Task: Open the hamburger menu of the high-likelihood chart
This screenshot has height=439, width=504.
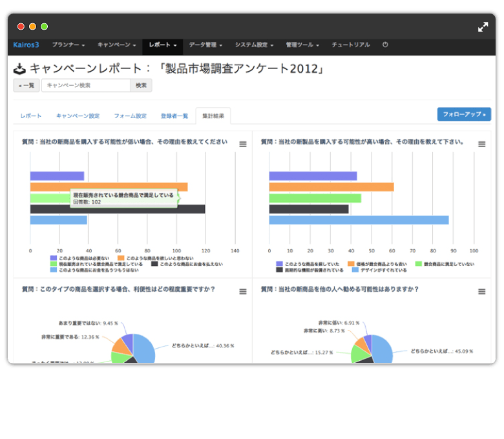Action: pyautogui.click(x=481, y=145)
